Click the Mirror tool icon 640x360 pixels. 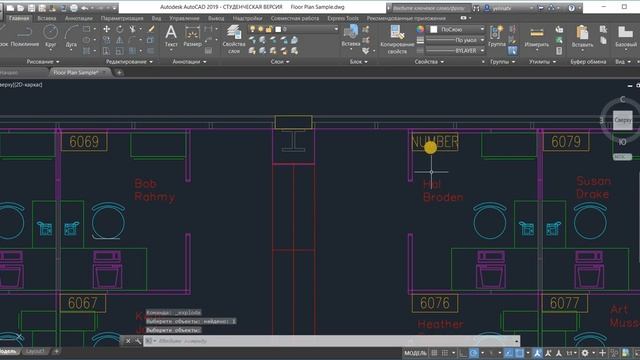coord(120,40)
